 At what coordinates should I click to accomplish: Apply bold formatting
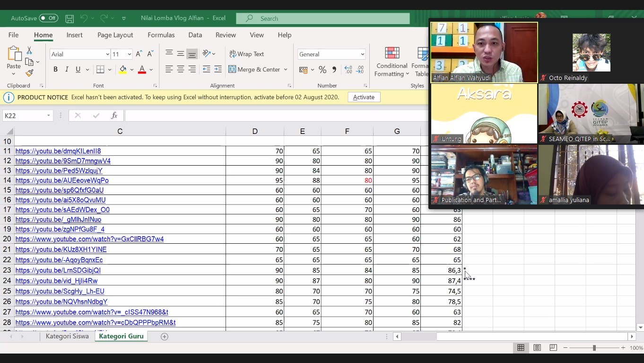(x=55, y=69)
